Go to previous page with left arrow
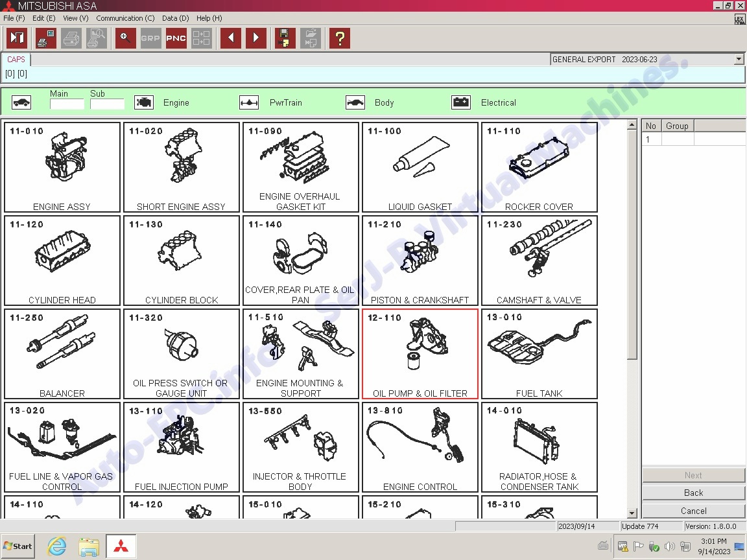This screenshot has height=560, width=747. [x=230, y=38]
